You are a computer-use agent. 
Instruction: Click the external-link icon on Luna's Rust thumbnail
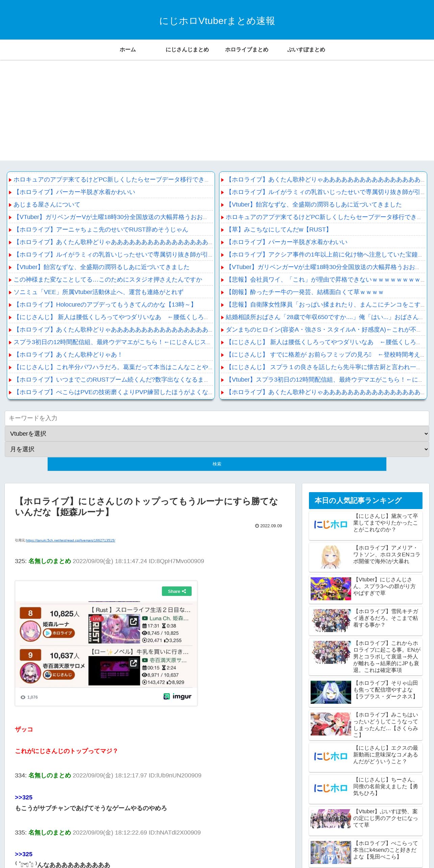point(134,621)
